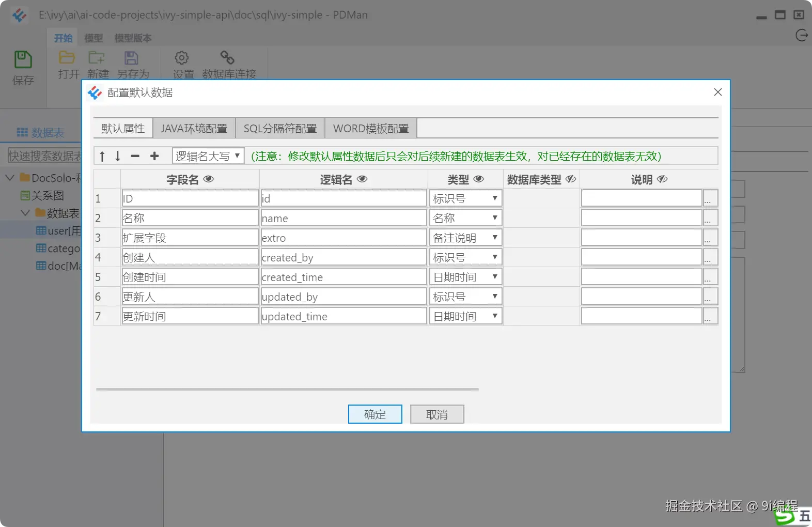
Task: Click the 说明 field for 名称 row
Action: click(x=642, y=218)
